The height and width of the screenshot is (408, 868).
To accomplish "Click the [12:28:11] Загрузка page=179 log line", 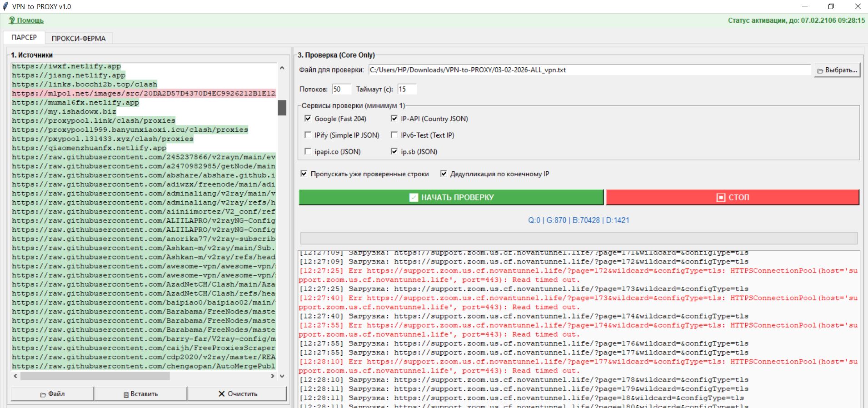I will coord(524,389).
